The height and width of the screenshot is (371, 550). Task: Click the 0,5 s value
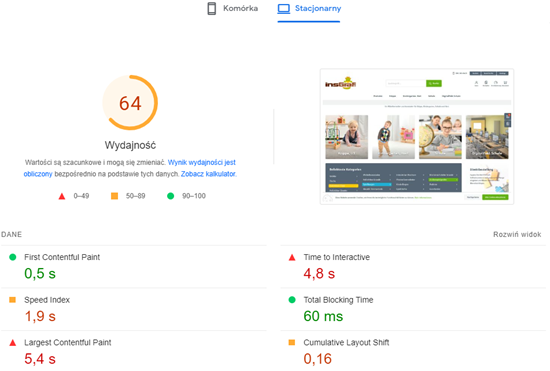coord(40,274)
